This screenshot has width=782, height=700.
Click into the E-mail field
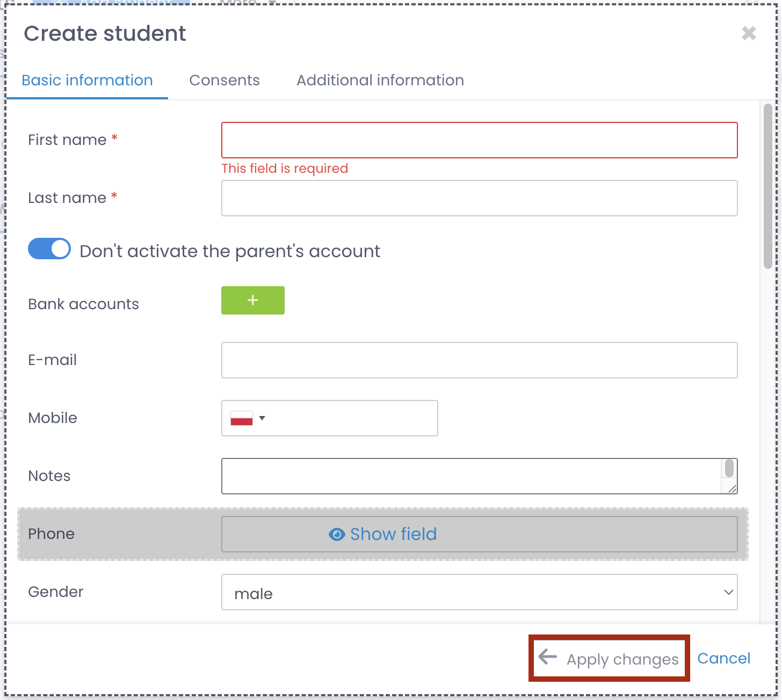point(479,360)
